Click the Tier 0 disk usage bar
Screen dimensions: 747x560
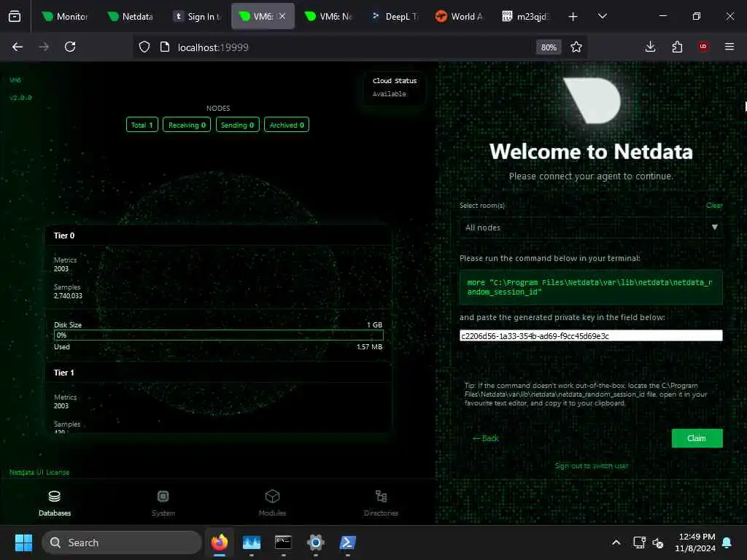click(219, 335)
